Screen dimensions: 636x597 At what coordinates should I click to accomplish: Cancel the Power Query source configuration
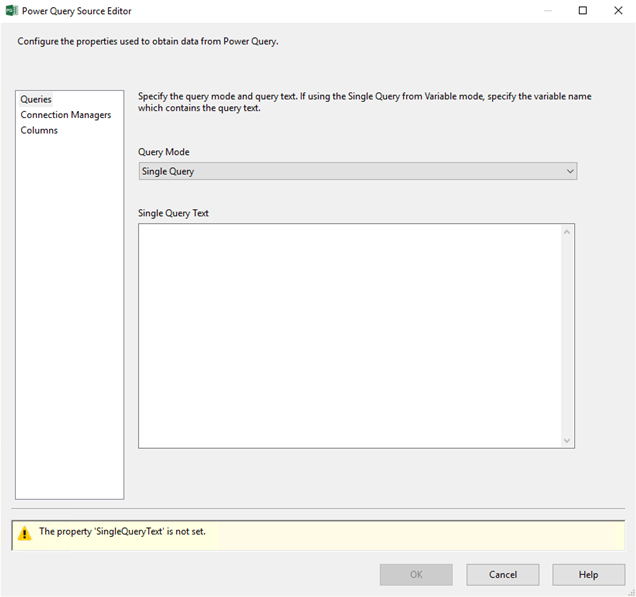(x=502, y=575)
